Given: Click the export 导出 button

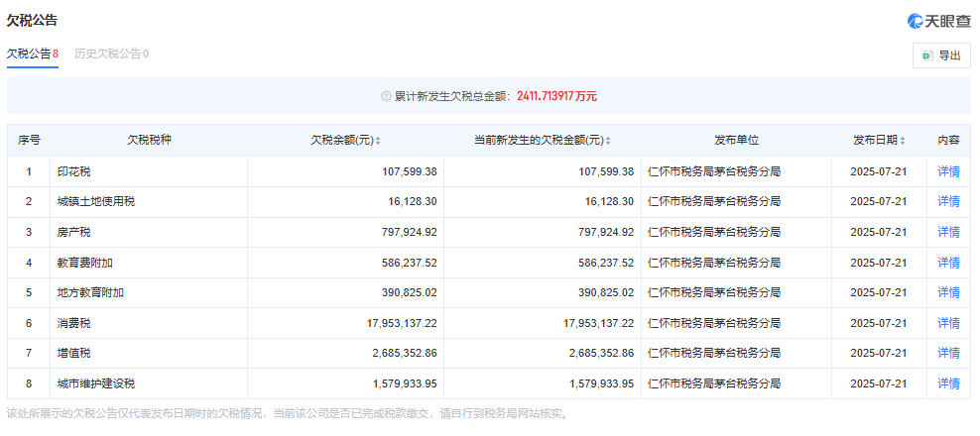Looking at the screenshot, I should [x=941, y=55].
